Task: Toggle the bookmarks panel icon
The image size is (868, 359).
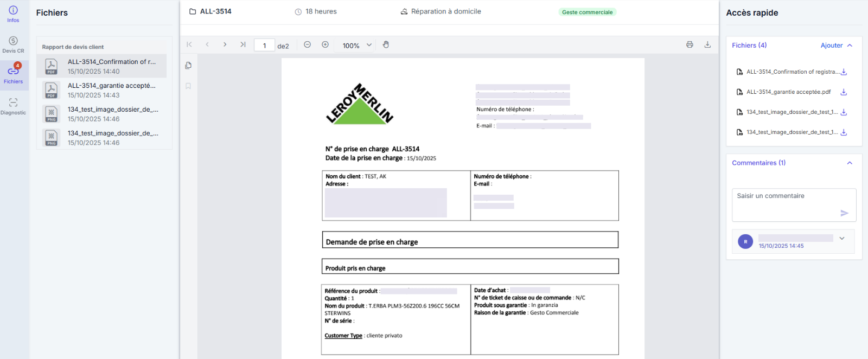Action: point(188,86)
